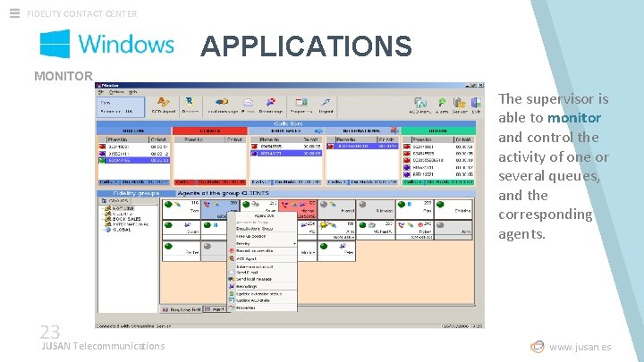Choose Recordings from the context menu
The image size is (644, 362).
262,286
